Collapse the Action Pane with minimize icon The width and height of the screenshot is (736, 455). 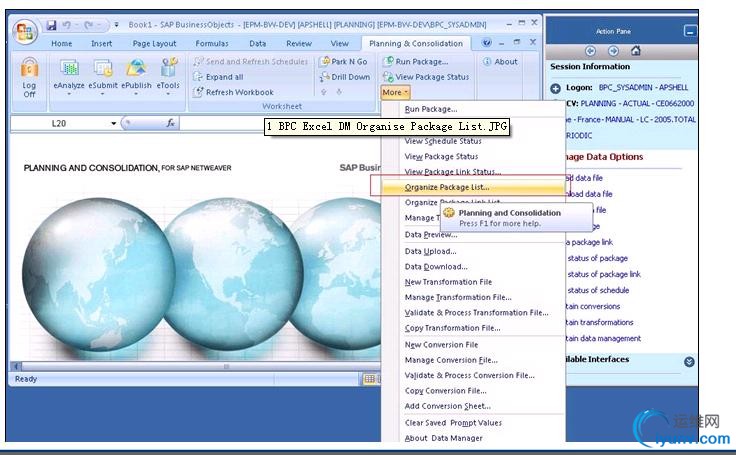[x=690, y=31]
